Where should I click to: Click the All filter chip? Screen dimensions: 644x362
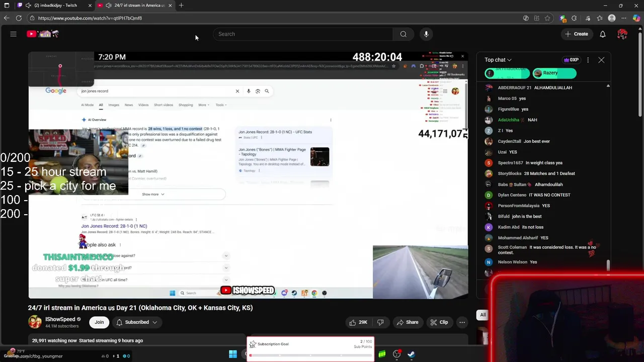483,315
